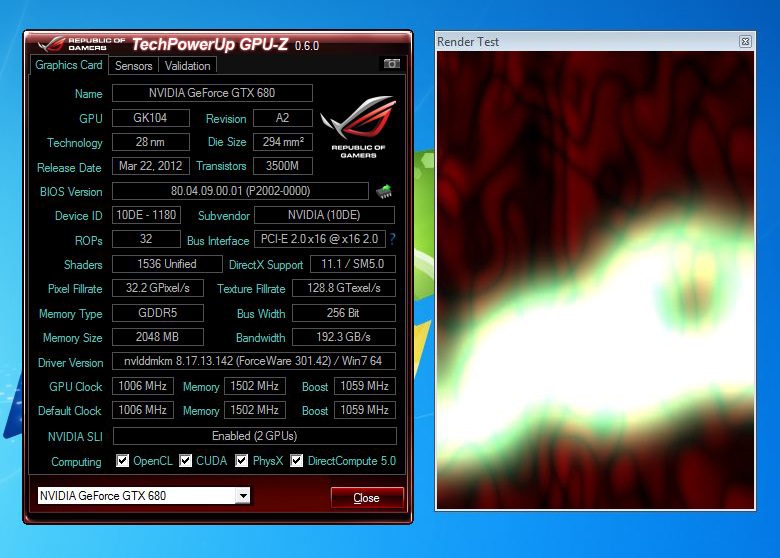Click the Computing label
Viewport: 780px width, 558px height.
point(76,462)
